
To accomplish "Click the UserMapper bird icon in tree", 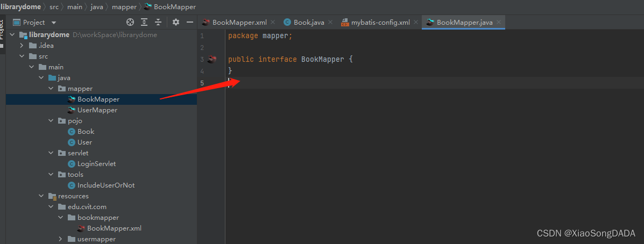I will pos(72,110).
